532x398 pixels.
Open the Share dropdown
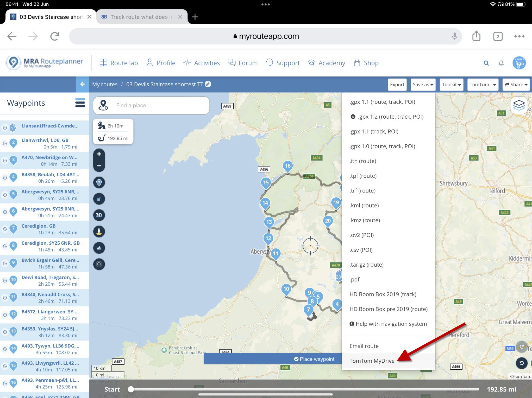click(x=516, y=85)
